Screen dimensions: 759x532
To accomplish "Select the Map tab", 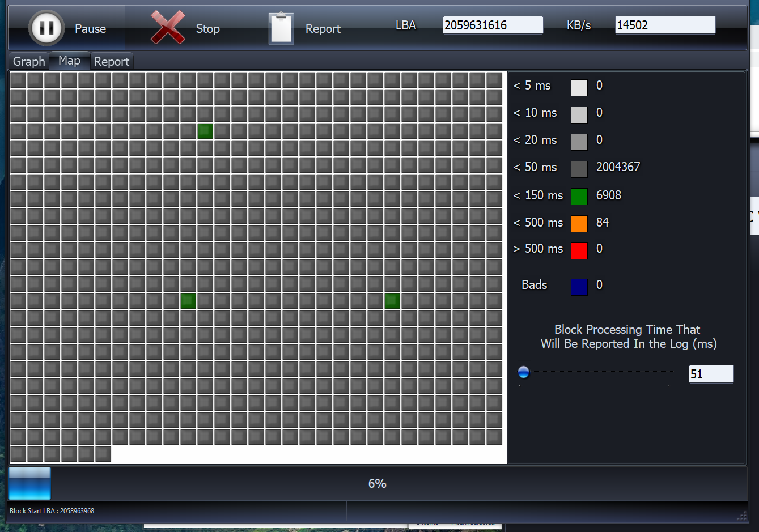I will click(69, 61).
